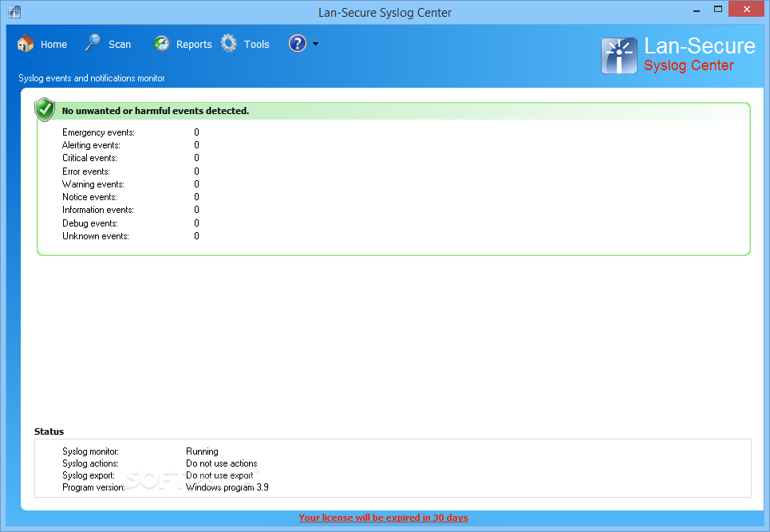The image size is (770, 532).
Task: Click the blue Help question mark icon
Action: tap(298, 44)
